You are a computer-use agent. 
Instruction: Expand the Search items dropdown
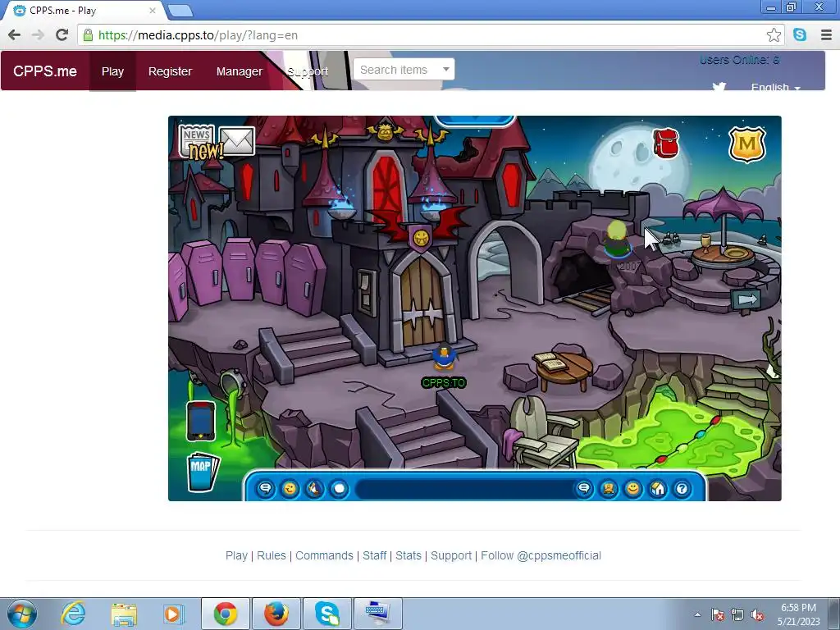tap(404, 70)
